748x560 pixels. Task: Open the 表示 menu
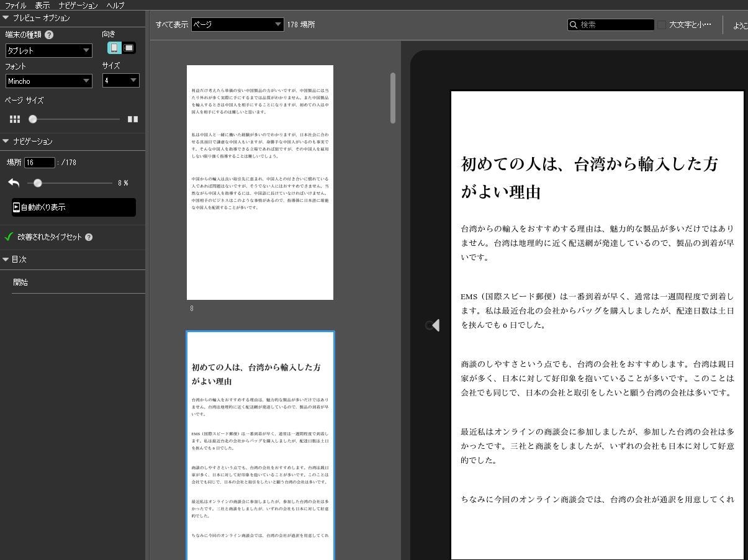(42, 5)
